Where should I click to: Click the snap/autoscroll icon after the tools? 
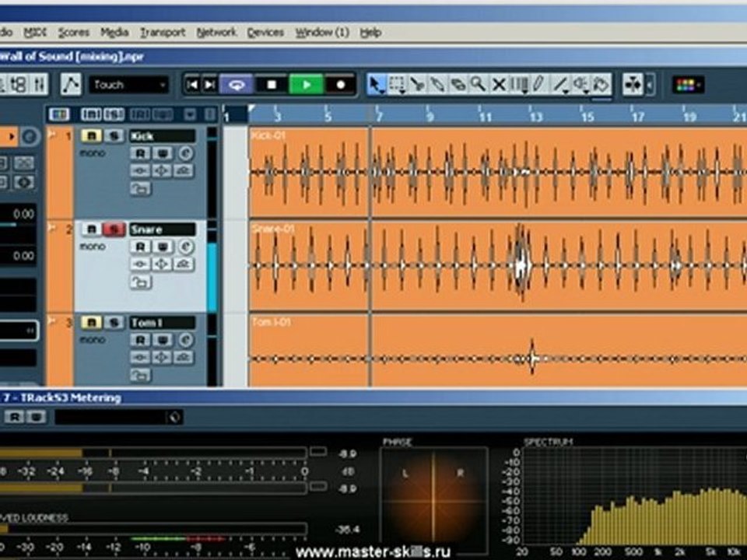coord(633,85)
